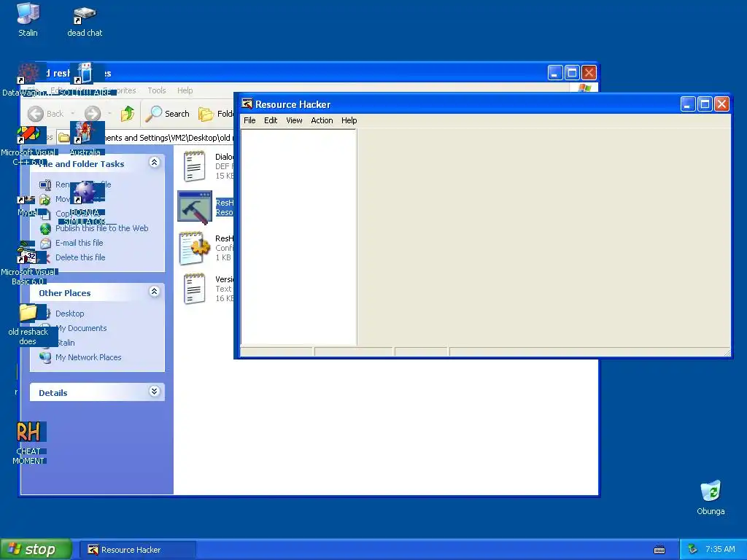
Task: Collapse the Other Places panel
Action: point(155,292)
